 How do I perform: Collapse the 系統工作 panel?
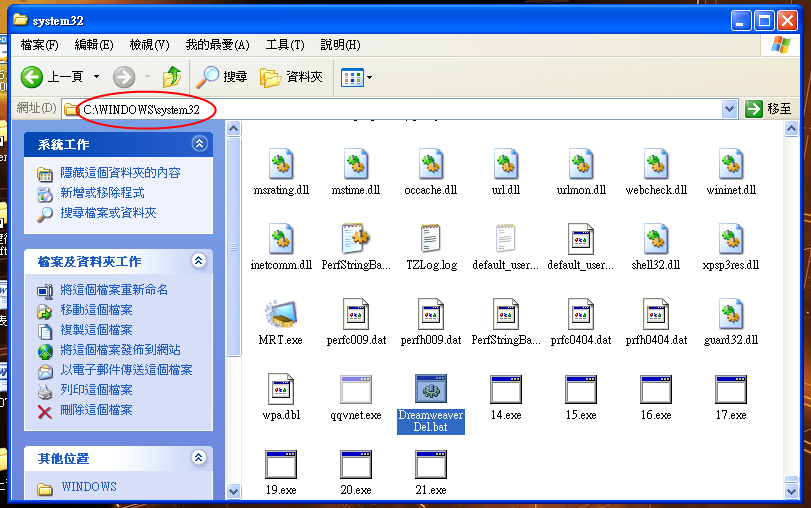200,143
